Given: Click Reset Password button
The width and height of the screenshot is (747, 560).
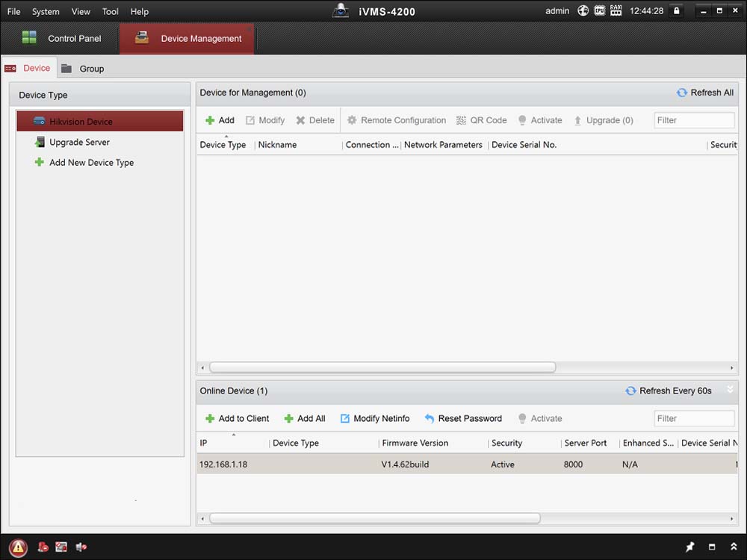Looking at the screenshot, I should pos(462,419).
